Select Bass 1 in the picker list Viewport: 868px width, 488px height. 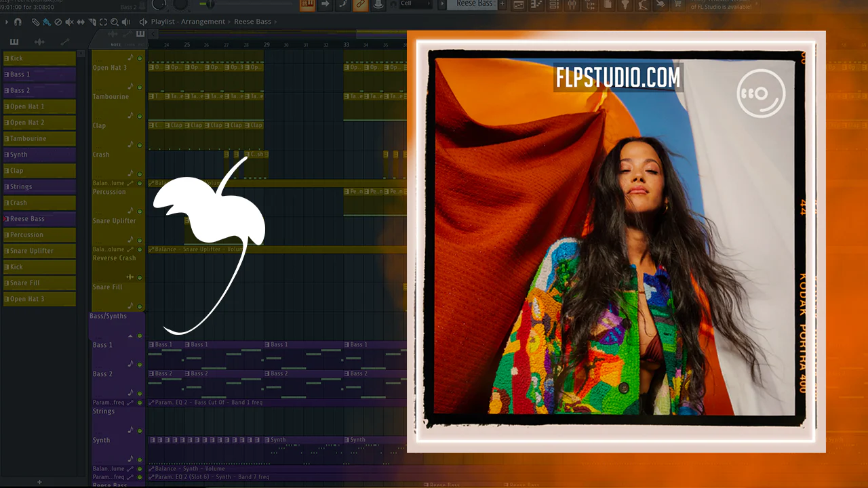39,75
